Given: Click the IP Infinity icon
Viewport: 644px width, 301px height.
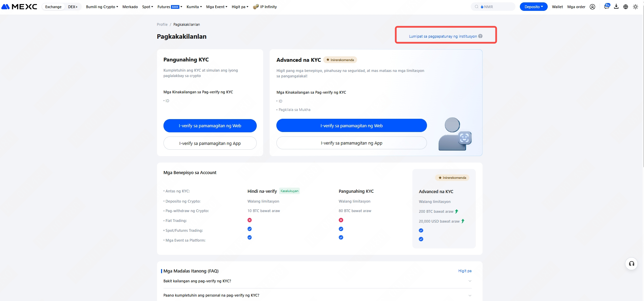Looking at the screenshot, I should tap(256, 7).
